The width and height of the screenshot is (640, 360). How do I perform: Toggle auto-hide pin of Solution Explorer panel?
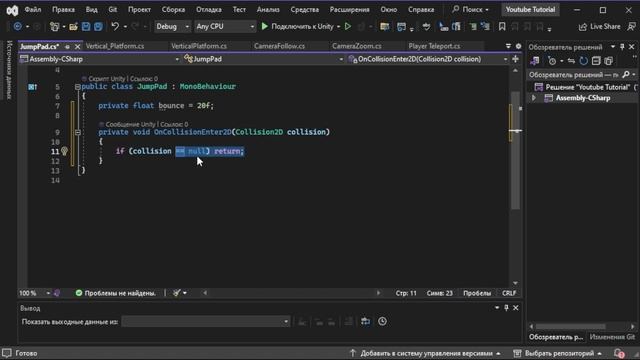tap(622, 47)
